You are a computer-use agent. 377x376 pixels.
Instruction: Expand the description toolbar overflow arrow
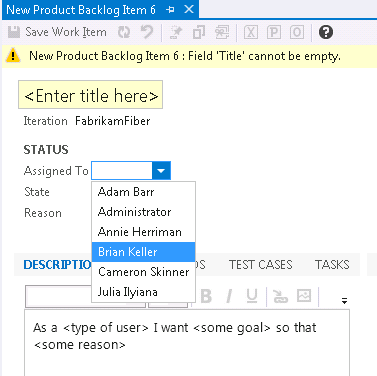click(x=344, y=301)
